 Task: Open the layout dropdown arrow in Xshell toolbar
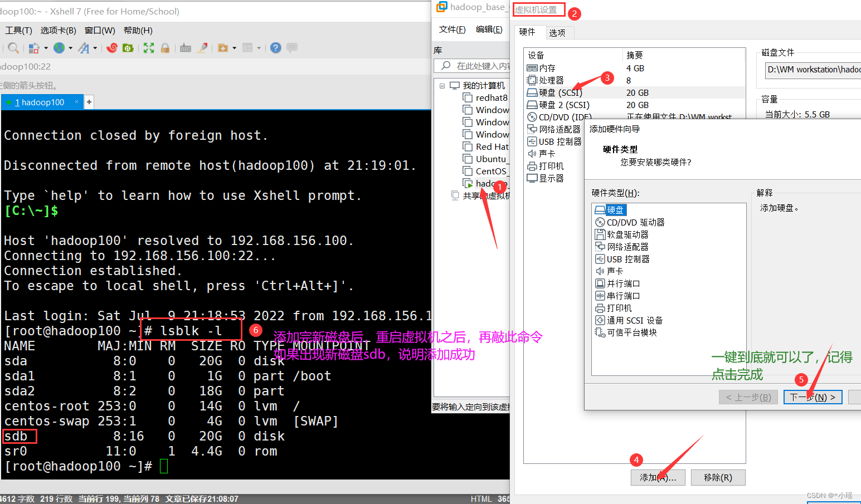[259, 48]
